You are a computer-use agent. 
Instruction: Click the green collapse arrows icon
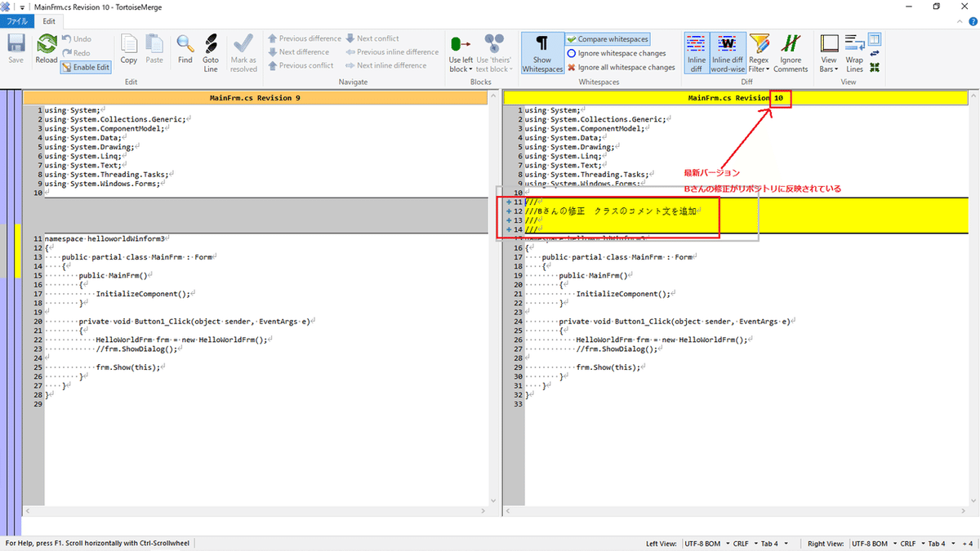click(875, 67)
